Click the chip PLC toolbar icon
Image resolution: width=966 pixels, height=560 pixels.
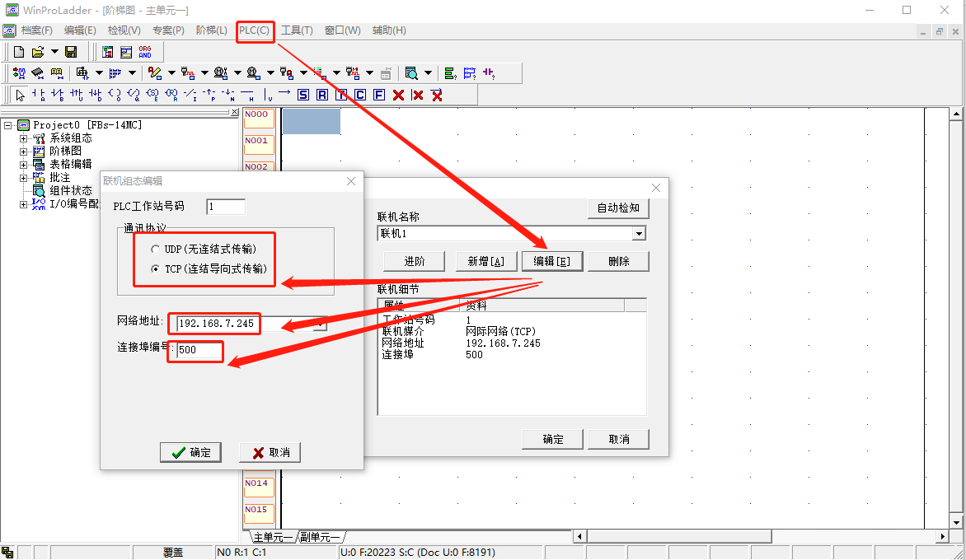[x=38, y=73]
